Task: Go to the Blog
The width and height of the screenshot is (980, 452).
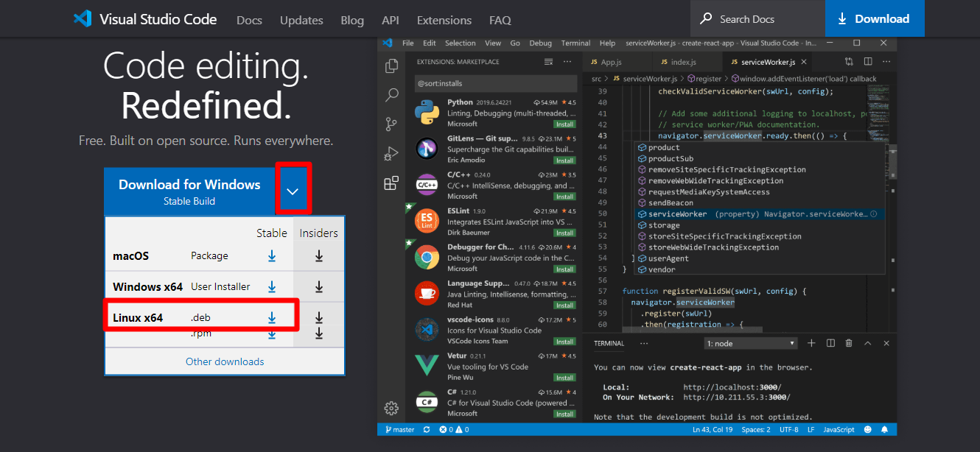Action: click(x=352, y=20)
